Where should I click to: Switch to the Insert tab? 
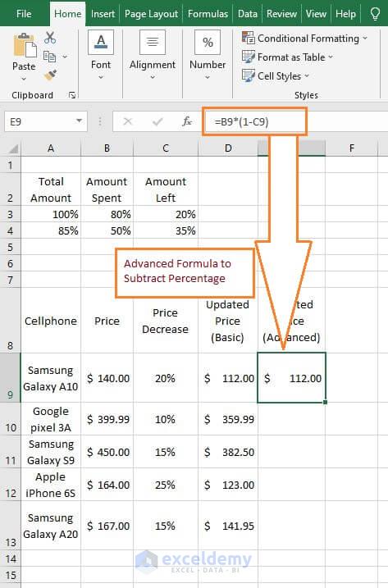click(x=103, y=14)
